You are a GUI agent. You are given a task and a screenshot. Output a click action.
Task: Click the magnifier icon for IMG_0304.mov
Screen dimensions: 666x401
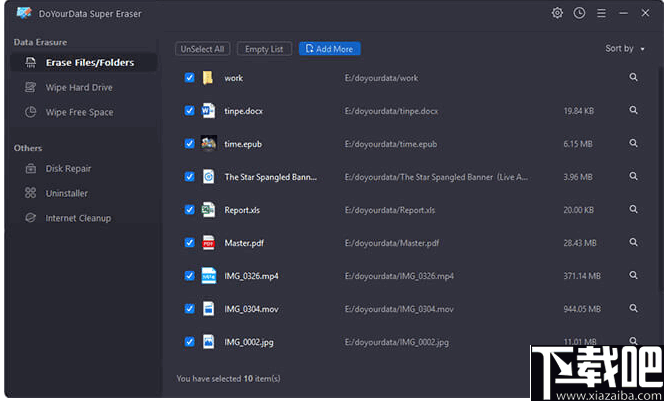(x=633, y=308)
